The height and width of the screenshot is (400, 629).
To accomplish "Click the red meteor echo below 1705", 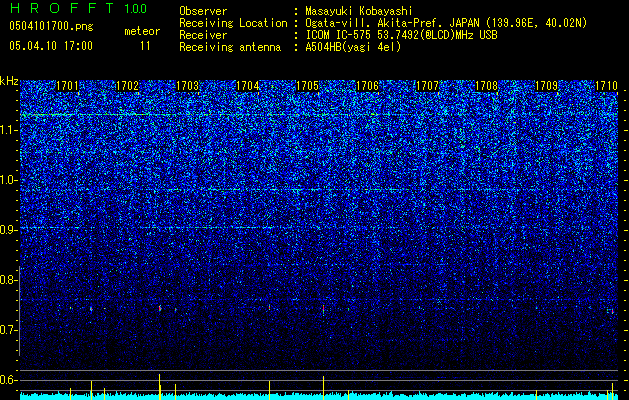I will 323,310.
